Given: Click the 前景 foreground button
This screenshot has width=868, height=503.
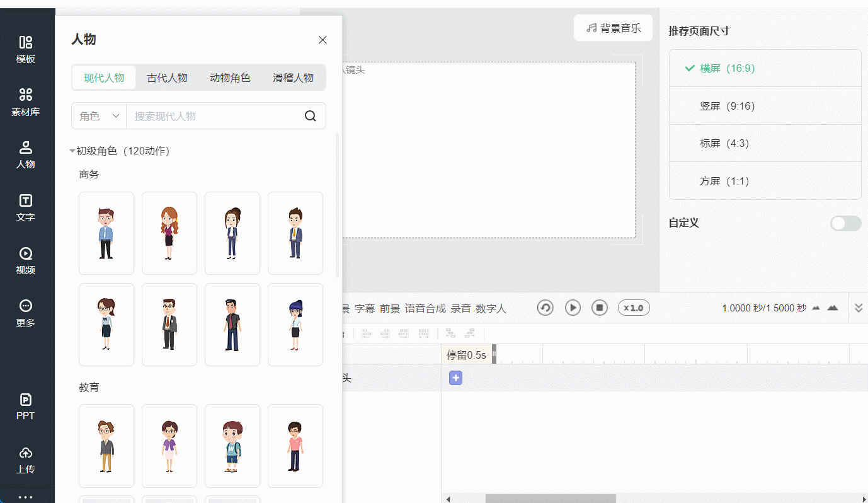Looking at the screenshot, I should pyautogui.click(x=390, y=308).
